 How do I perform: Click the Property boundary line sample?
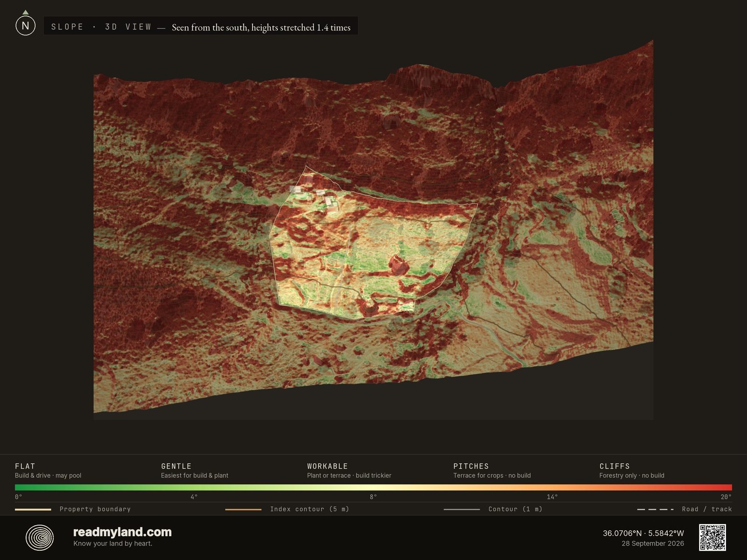click(x=33, y=510)
